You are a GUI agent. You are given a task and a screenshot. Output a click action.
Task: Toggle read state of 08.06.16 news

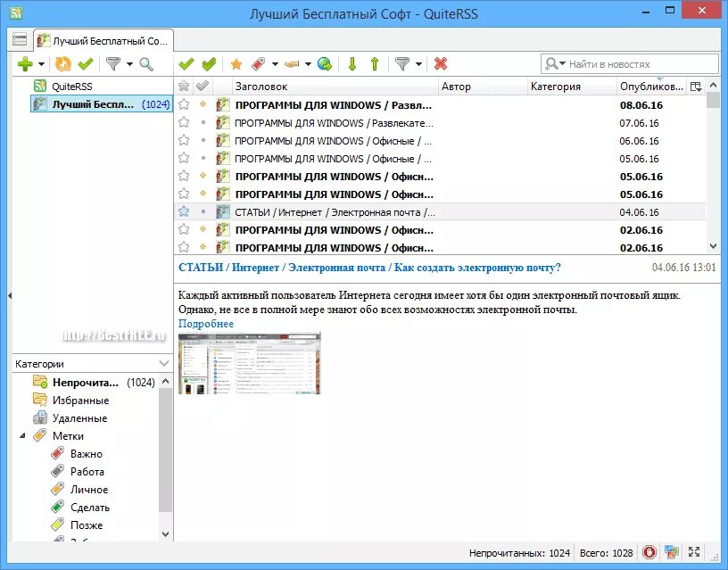203,104
